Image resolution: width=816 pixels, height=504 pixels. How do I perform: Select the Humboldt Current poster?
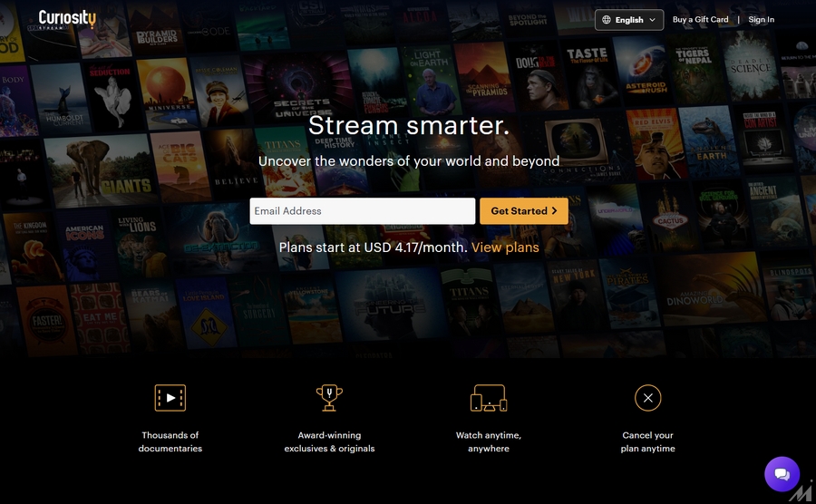[x=62, y=99]
